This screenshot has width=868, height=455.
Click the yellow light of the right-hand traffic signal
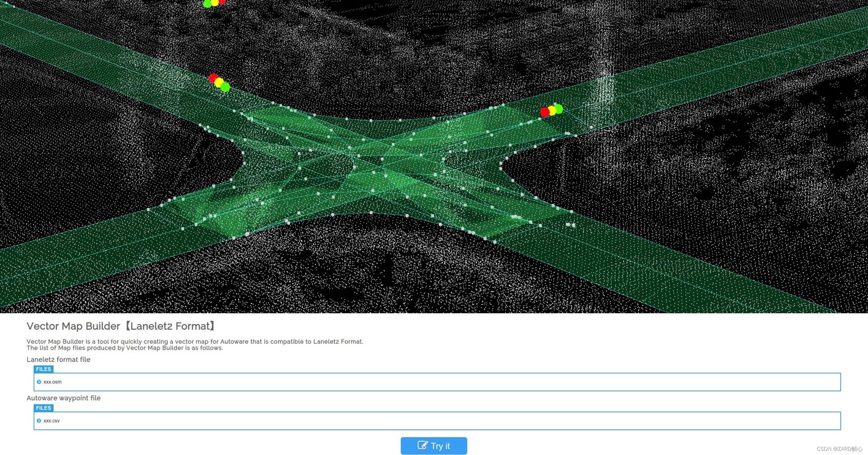click(552, 111)
